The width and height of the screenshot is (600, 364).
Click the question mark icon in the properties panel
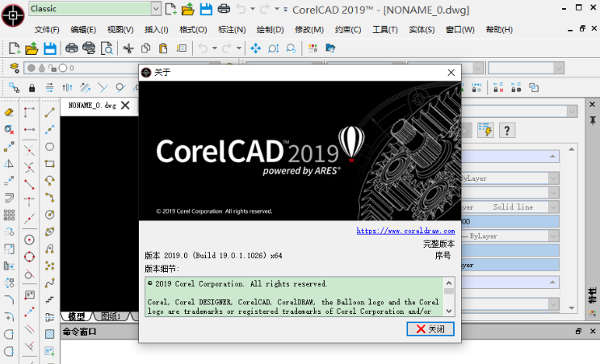point(506,129)
